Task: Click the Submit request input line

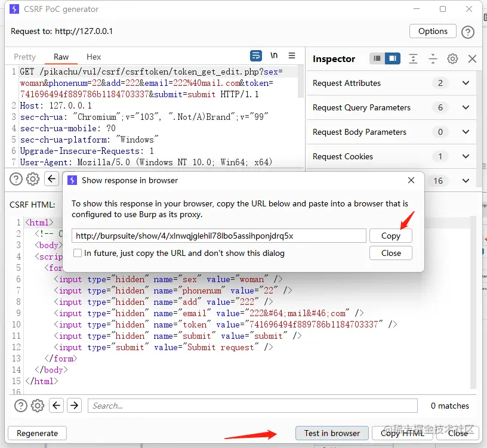Action: click(x=164, y=347)
